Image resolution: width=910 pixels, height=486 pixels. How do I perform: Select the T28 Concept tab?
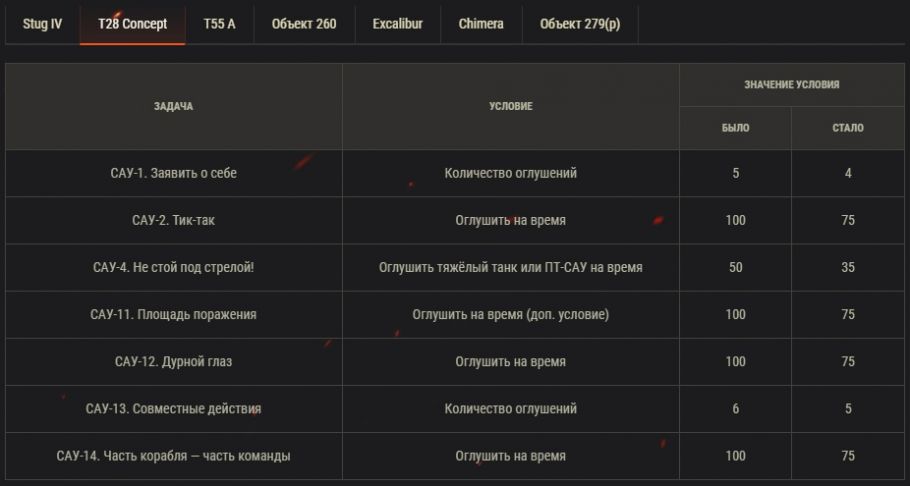click(132, 23)
